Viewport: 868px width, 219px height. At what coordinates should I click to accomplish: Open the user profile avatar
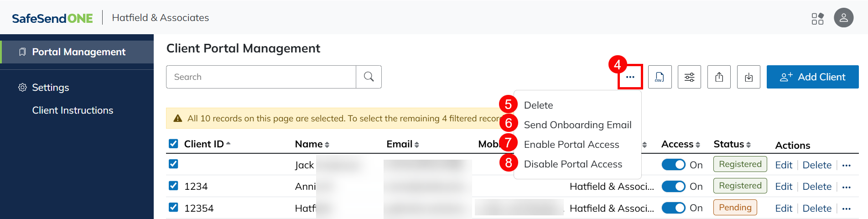(x=843, y=18)
